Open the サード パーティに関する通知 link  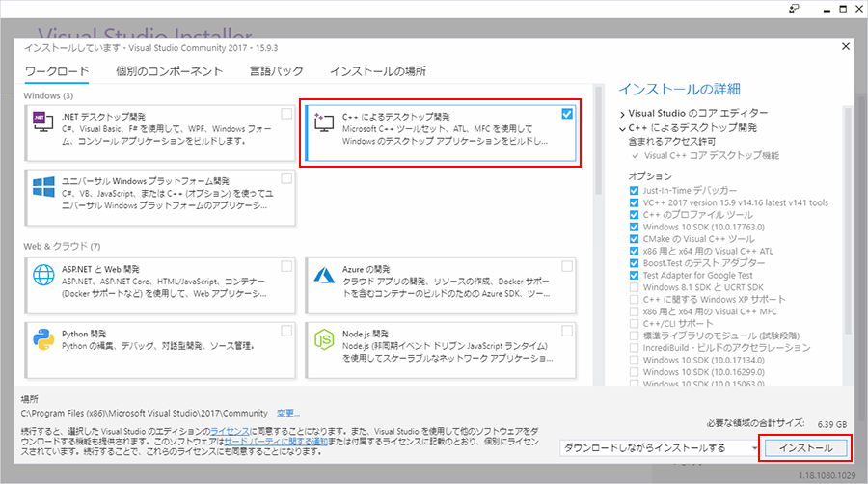point(276,442)
